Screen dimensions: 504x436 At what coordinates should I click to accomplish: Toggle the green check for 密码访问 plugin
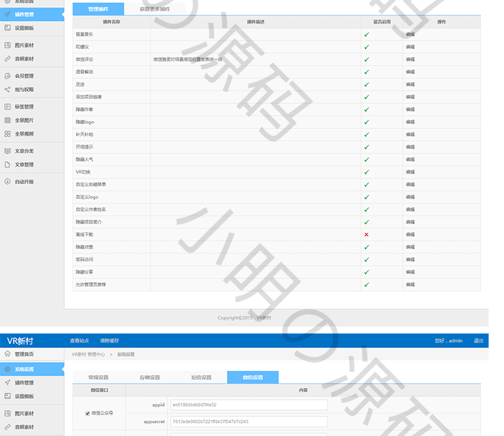366,260
